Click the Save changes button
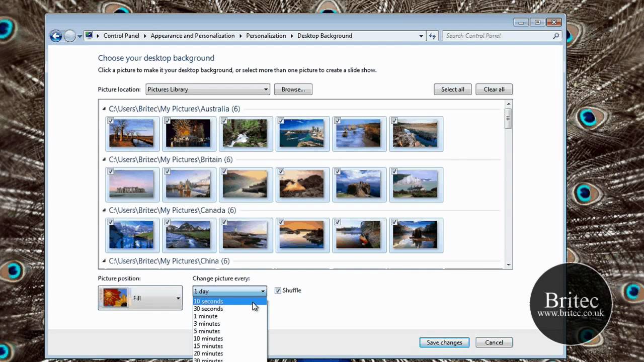 pyautogui.click(x=444, y=342)
